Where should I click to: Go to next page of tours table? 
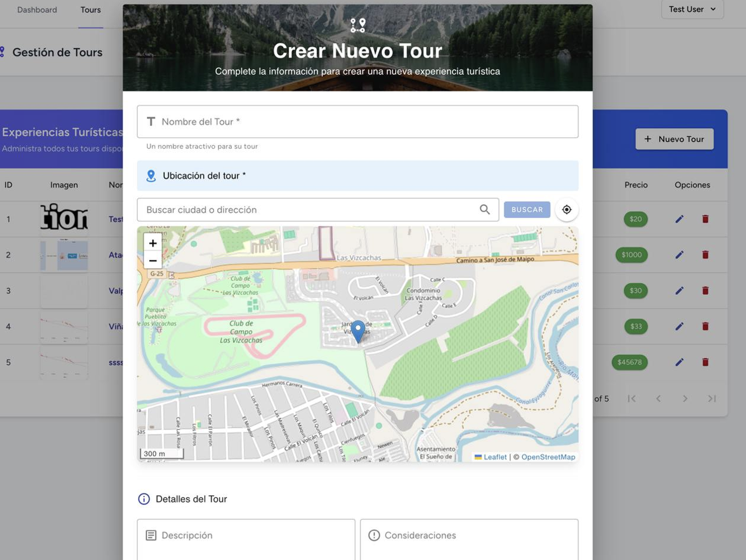(x=685, y=399)
